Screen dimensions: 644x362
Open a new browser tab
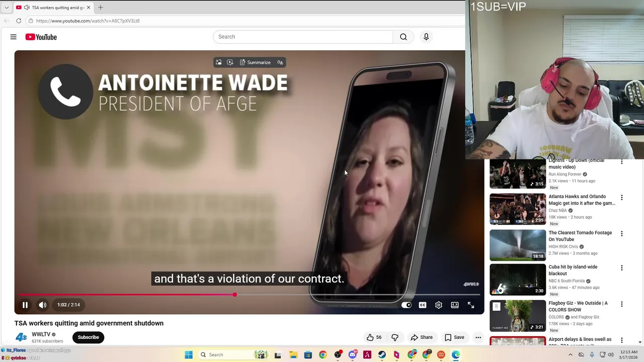100,7
